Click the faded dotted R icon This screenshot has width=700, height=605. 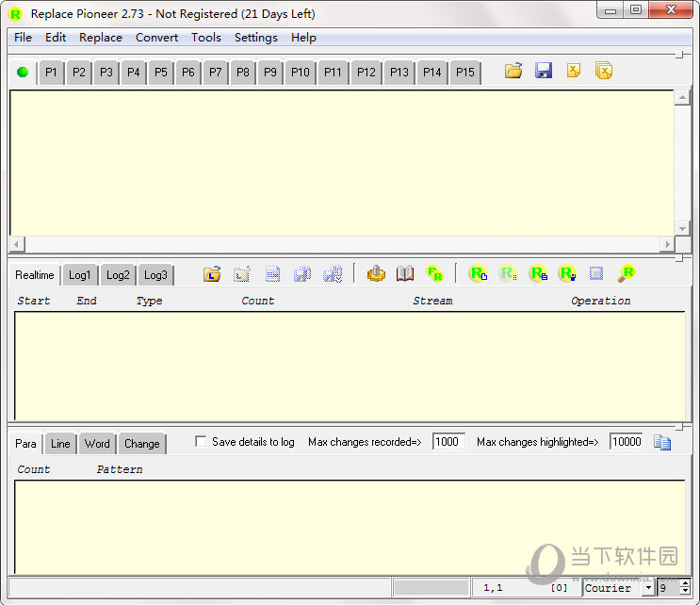(x=508, y=273)
